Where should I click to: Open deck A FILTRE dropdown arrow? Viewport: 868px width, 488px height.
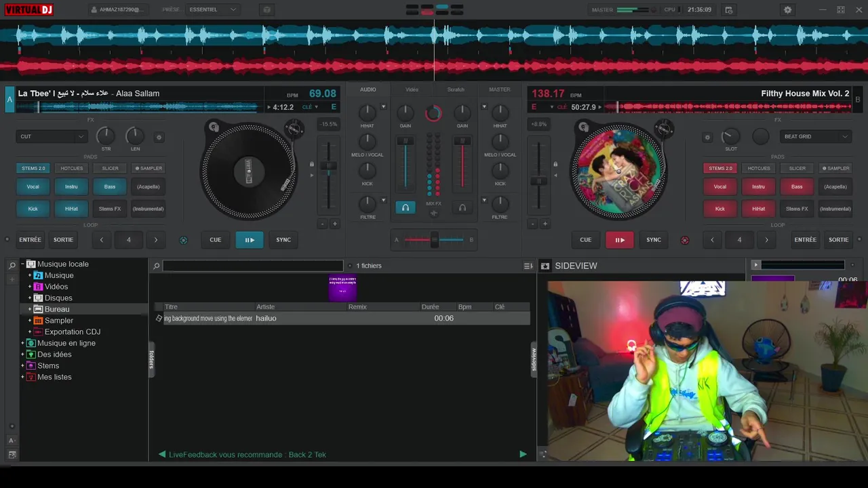tap(383, 200)
